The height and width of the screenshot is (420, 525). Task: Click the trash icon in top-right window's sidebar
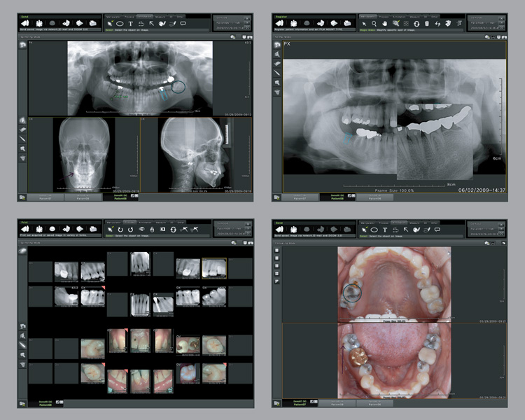tap(277, 92)
